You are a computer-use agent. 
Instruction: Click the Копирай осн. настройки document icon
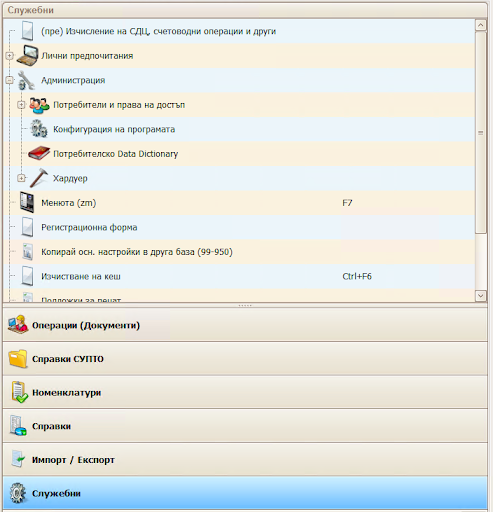click(28, 252)
